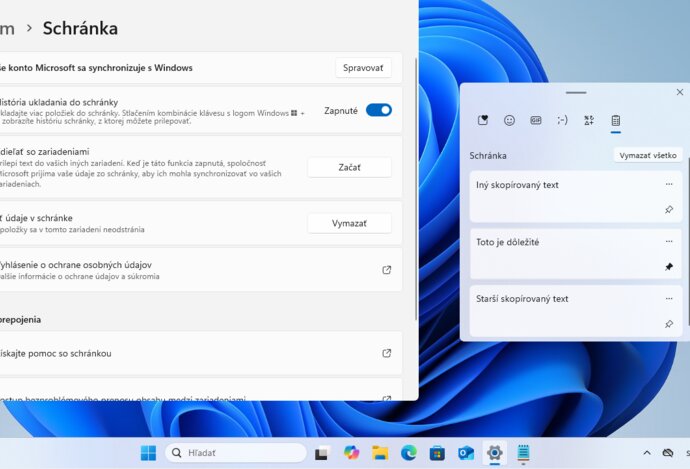
Task: Click the Hľadať taskbar search box
Action: tap(236, 453)
